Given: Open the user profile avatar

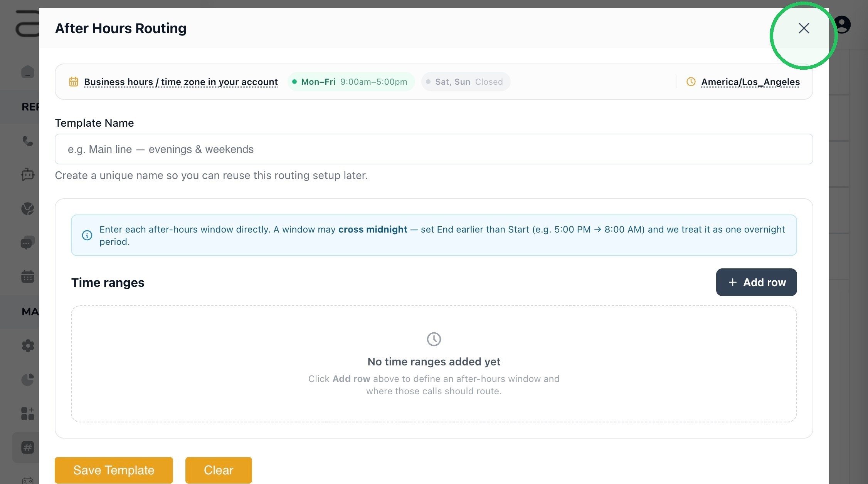Looking at the screenshot, I should point(843,25).
